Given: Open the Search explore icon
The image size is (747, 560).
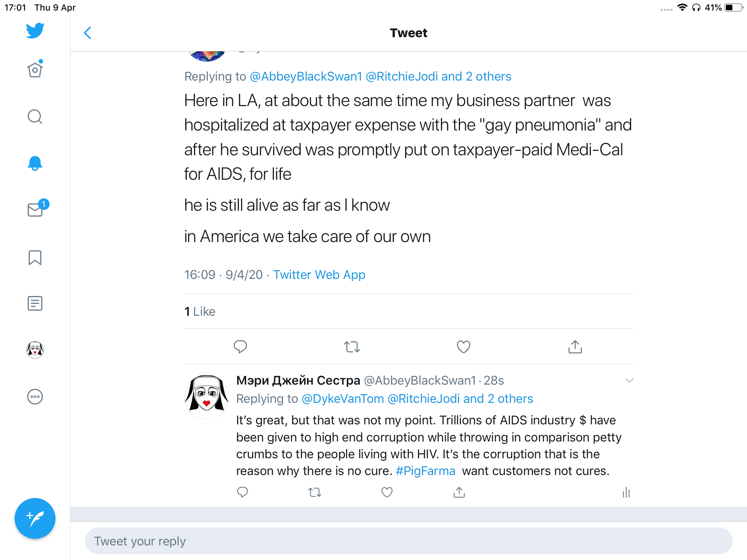Looking at the screenshot, I should tap(35, 117).
